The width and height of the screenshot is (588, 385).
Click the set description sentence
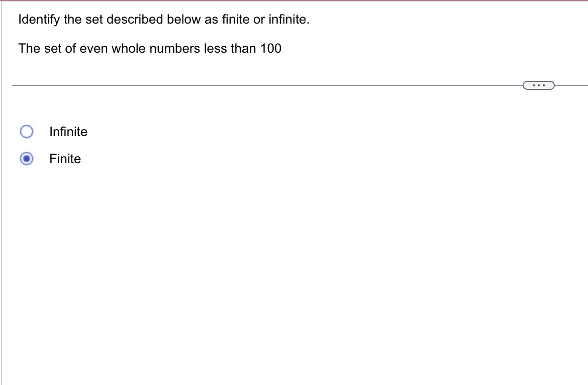[x=150, y=48]
